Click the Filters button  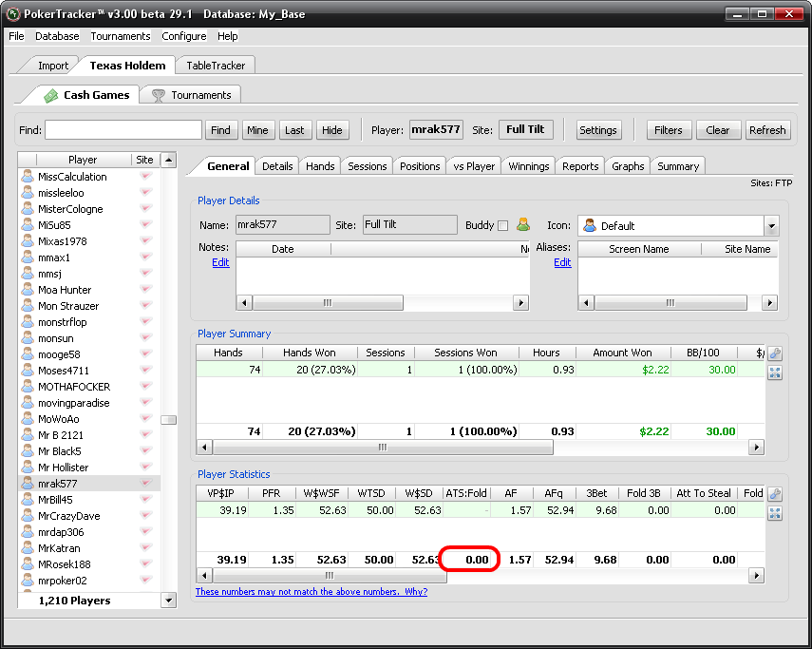click(x=668, y=130)
